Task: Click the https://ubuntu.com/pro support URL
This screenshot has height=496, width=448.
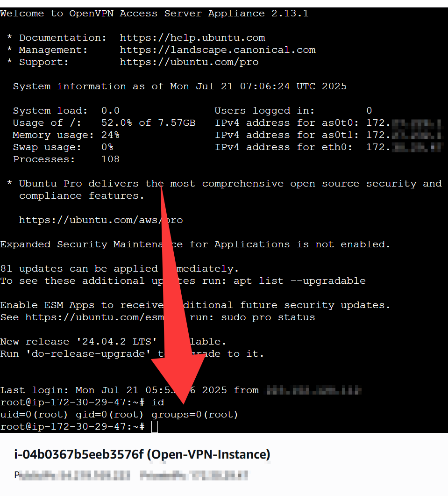Action: pyautogui.click(x=189, y=62)
